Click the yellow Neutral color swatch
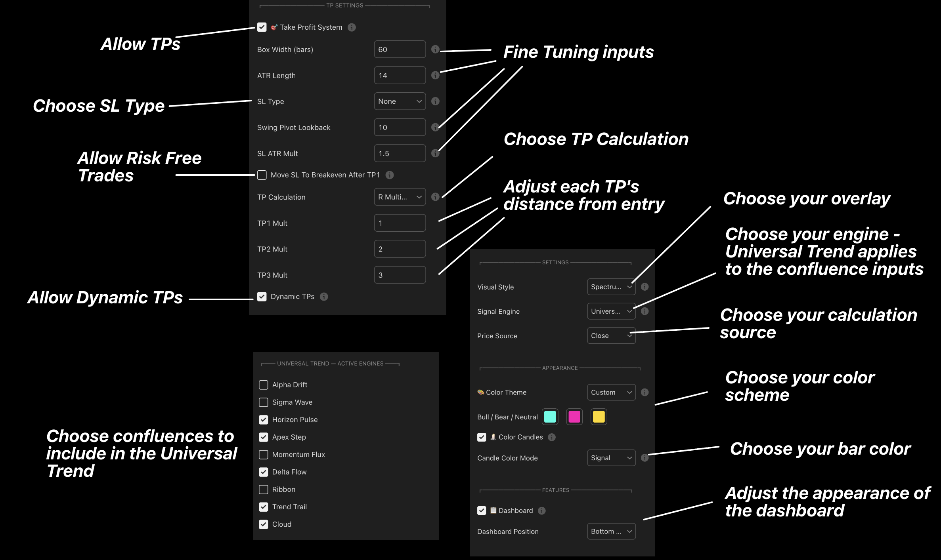The width and height of the screenshot is (941, 560). [x=599, y=417]
